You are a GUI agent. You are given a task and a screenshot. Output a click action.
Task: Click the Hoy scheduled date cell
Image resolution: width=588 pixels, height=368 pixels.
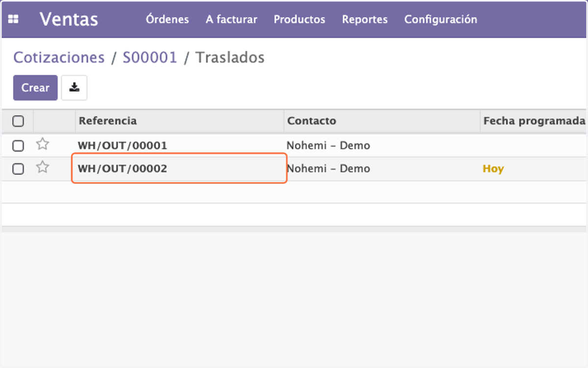tap(493, 169)
